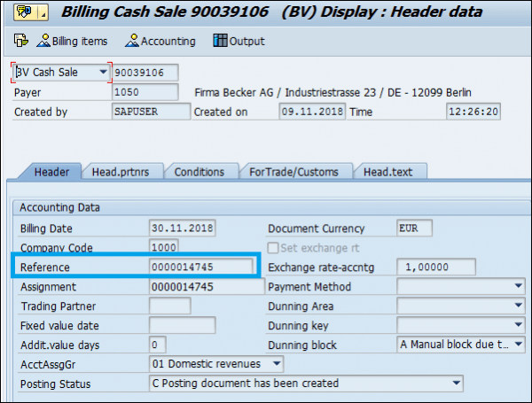Open the Accounting documents view

point(160,41)
